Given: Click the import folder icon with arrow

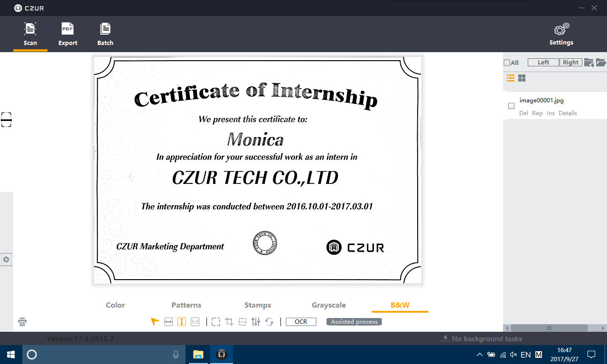Looking at the screenshot, I should click(589, 63).
